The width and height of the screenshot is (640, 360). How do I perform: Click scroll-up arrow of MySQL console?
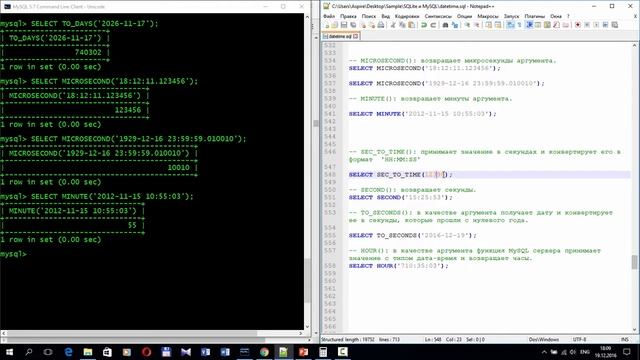[307, 17]
